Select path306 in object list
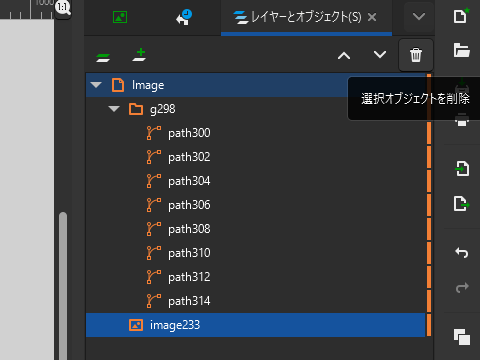This screenshot has height=360, width=480. click(256, 205)
